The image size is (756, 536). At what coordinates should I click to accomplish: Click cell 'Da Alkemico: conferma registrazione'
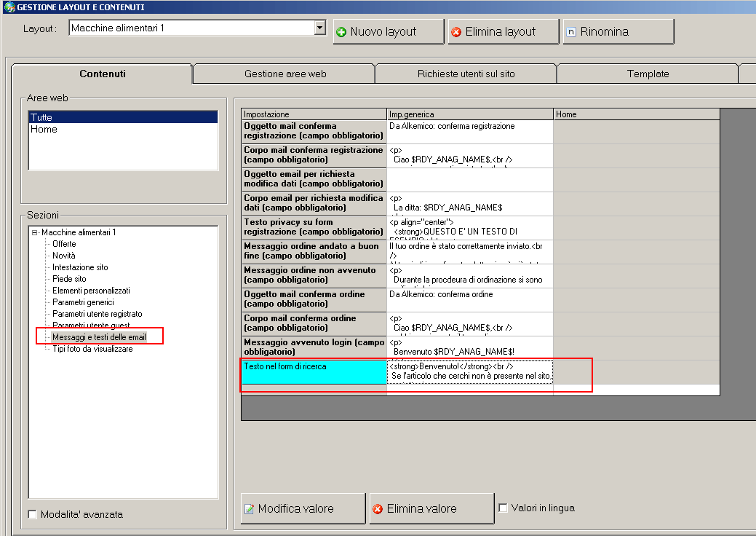(470, 131)
